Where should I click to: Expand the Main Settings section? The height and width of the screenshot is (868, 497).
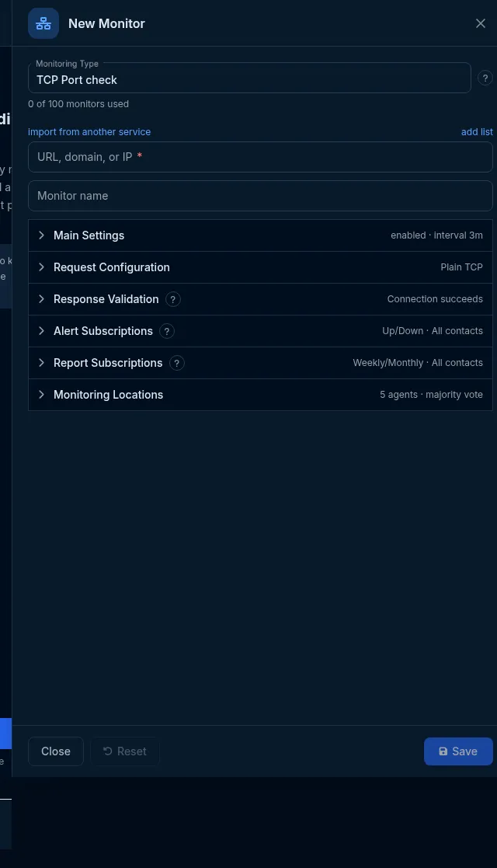click(260, 235)
